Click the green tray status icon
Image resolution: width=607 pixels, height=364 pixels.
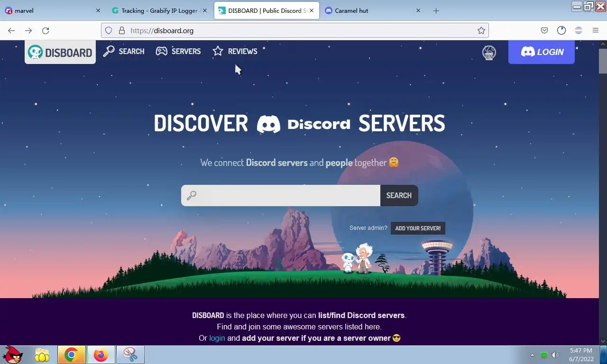click(x=544, y=355)
